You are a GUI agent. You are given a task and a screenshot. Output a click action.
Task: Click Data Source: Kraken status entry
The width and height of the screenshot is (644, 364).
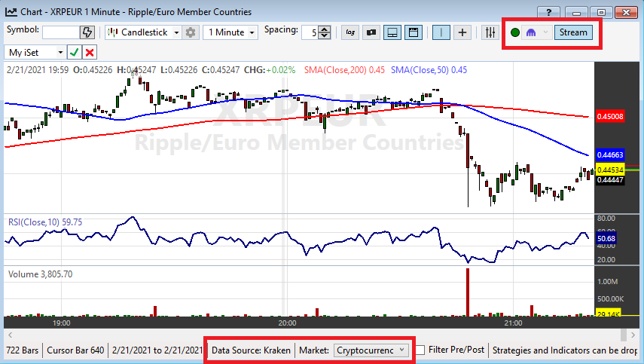(x=251, y=350)
